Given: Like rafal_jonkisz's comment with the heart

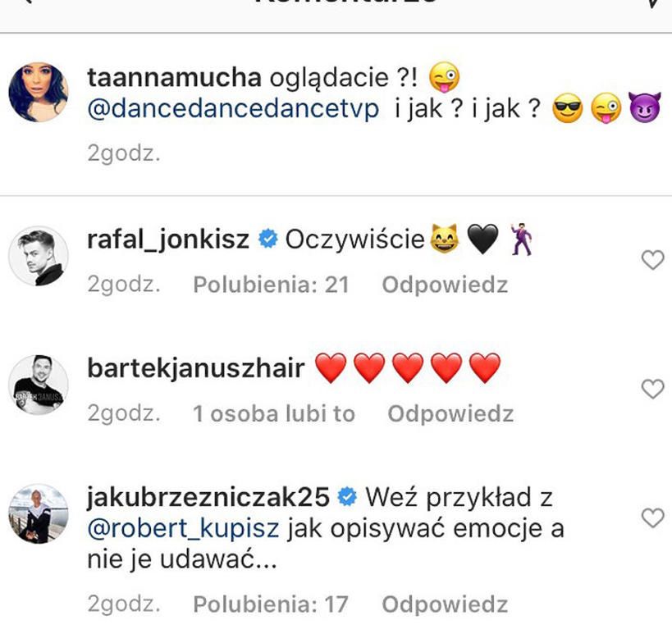Looking at the screenshot, I should pyautogui.click(x=652, y=261).
